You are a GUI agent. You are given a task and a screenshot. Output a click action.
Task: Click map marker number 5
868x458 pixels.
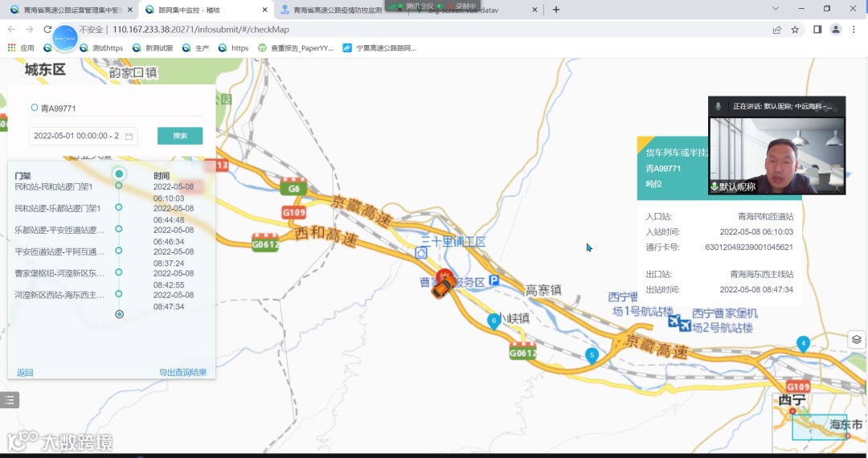(x=592, y=356)
